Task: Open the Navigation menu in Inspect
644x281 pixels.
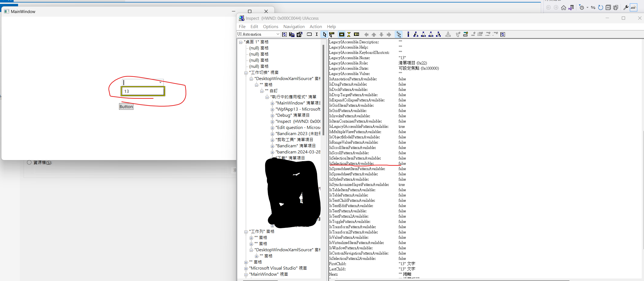Action: coord(294,26)
